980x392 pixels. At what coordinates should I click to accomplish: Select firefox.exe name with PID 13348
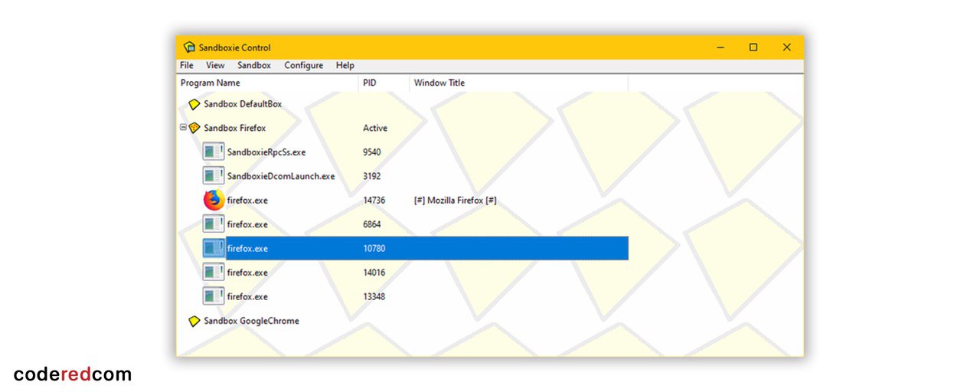pyautogui.click(x=247, y=296)
